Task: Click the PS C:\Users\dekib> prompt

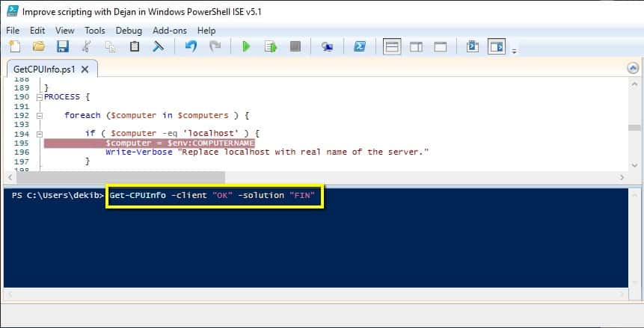Action: [x=58, y=196]
